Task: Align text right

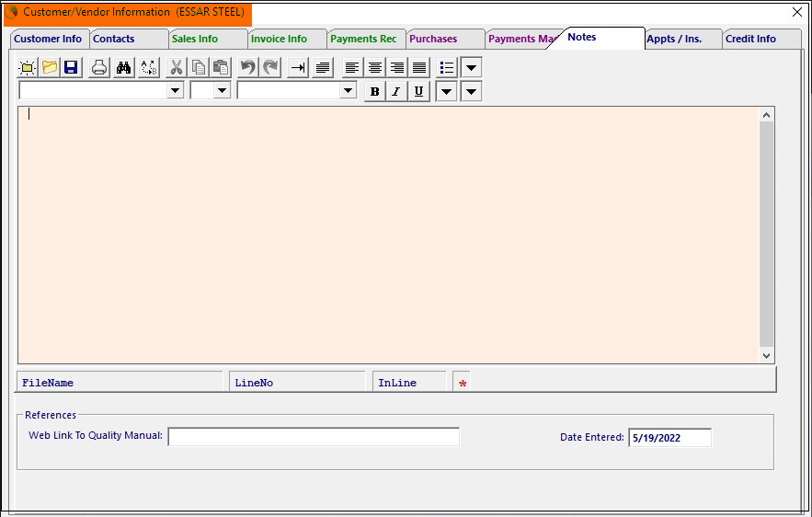Action: (397, 67)
